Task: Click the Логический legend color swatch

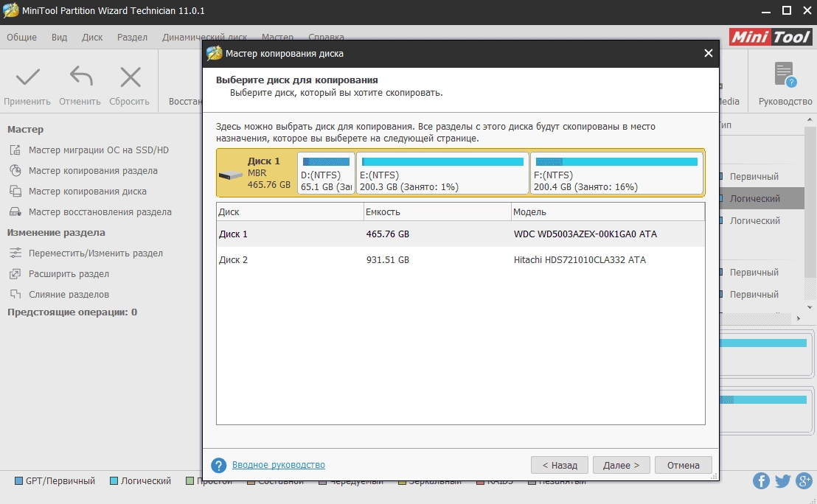Action: click(x=114, y=480)
